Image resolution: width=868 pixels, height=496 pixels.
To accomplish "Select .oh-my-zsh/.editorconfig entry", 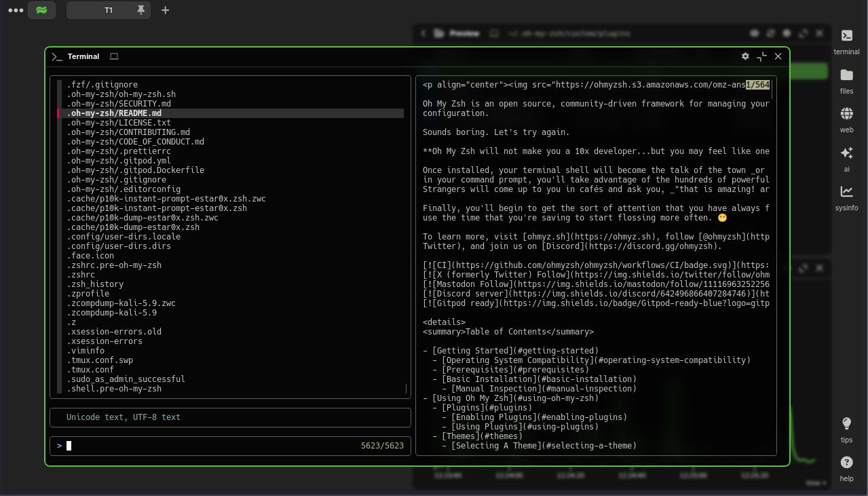I will tap(124, 189).
